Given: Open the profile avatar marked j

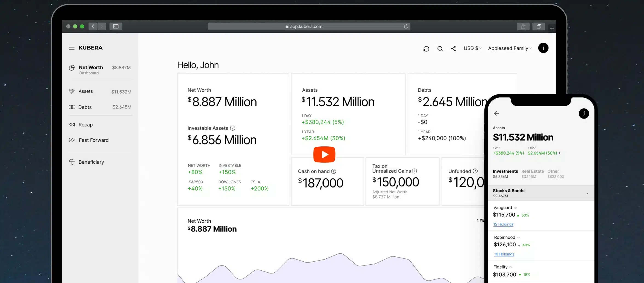Looking at the screenshot, I should pos(543,48).
